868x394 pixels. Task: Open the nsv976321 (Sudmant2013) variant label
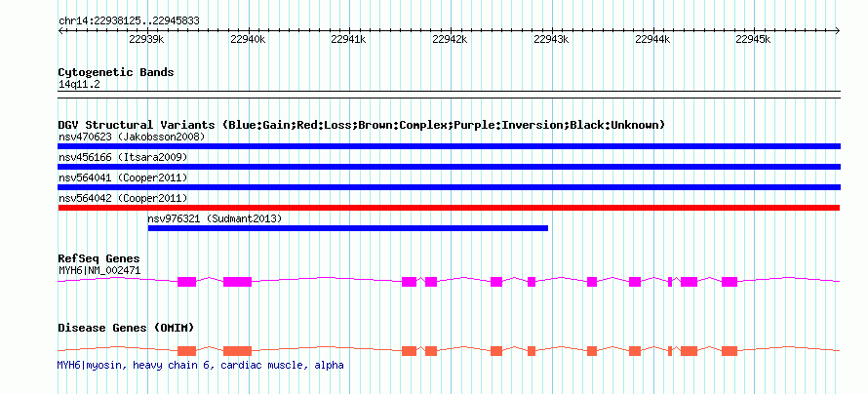(215, 218)
